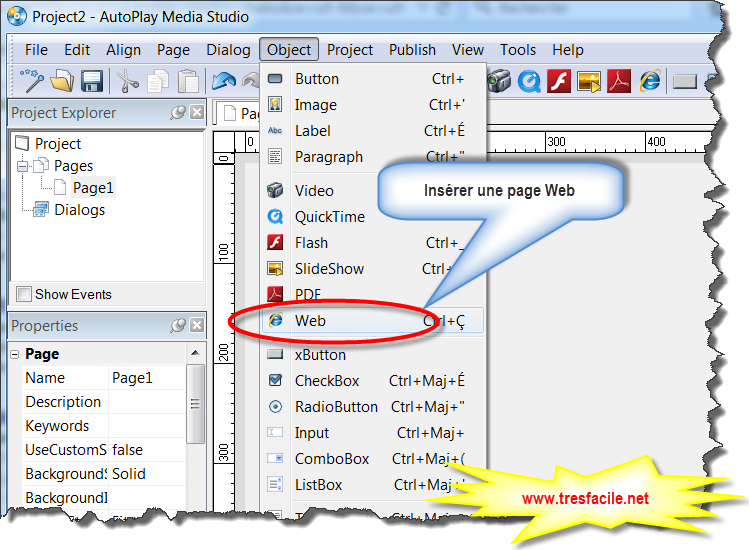Viewport: 749px width, 550px height.
Task: Click the PDF toolbar icon
Action: [x=619, y=81]
